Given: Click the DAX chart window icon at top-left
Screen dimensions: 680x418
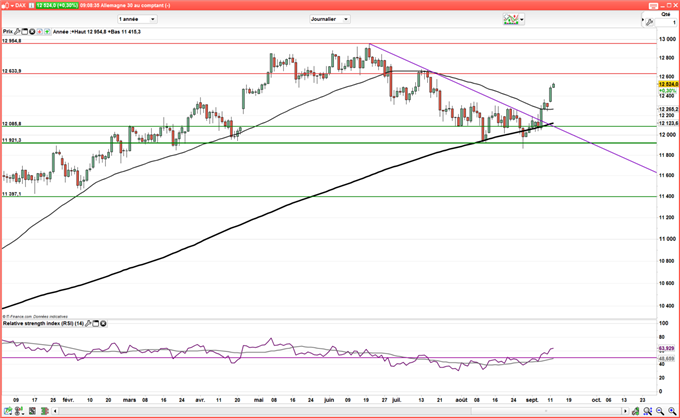Looking at the screenshot, I should click(x=5, y=6).
